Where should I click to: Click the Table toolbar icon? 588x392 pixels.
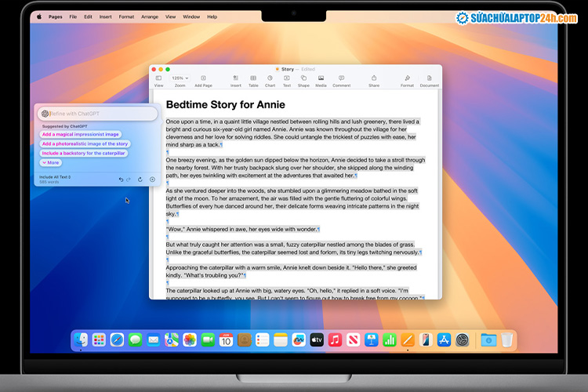pyautogui.click(x=253, y=79)
